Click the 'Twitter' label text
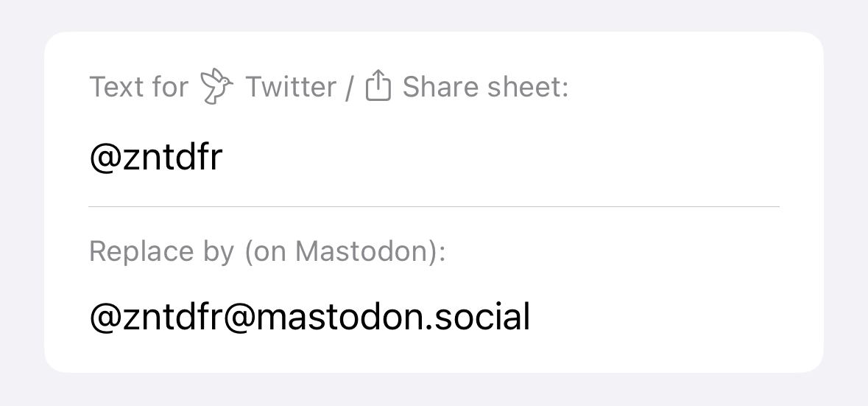868x406 pixels. (291, 87)
